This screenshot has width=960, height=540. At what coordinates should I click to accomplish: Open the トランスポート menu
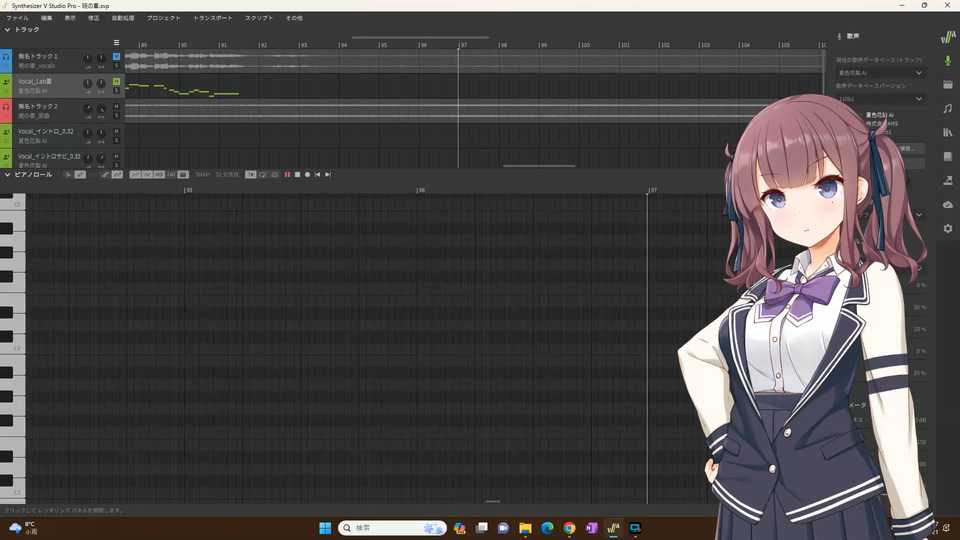[x=213, y=18]
